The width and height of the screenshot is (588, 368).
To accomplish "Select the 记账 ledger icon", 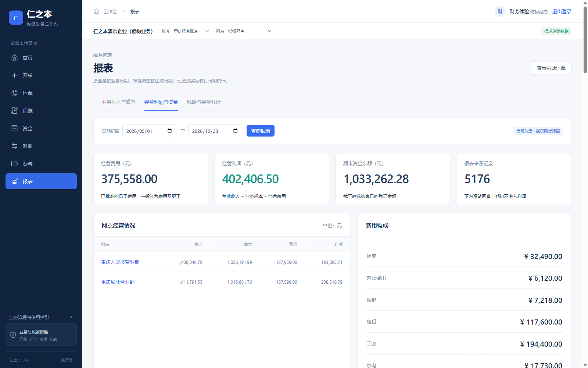I will pos(15,110).
